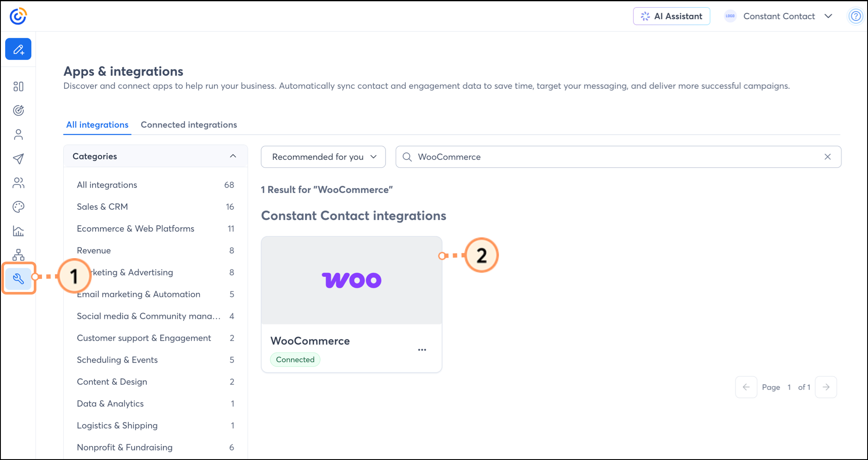Click the help question mark icon

(856, 16)
